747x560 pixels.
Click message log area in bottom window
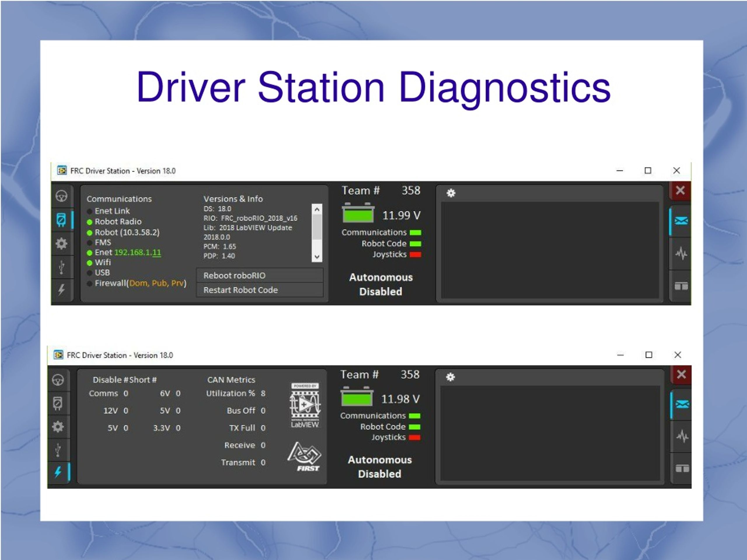pyautogui.click(x=550, y=433)
